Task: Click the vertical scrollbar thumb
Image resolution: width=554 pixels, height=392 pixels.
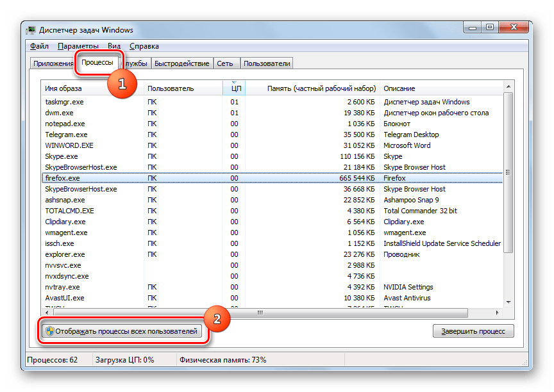Action: (508, 172)
